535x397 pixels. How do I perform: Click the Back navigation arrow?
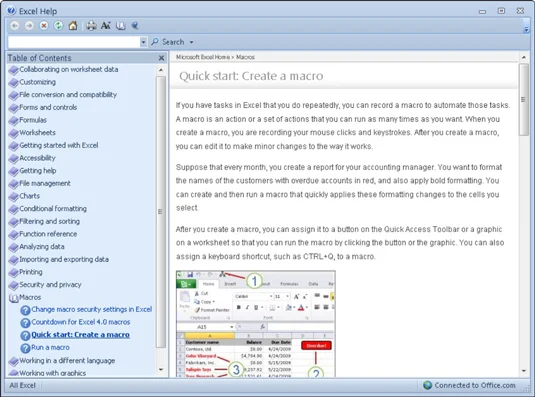coord(15,26)
